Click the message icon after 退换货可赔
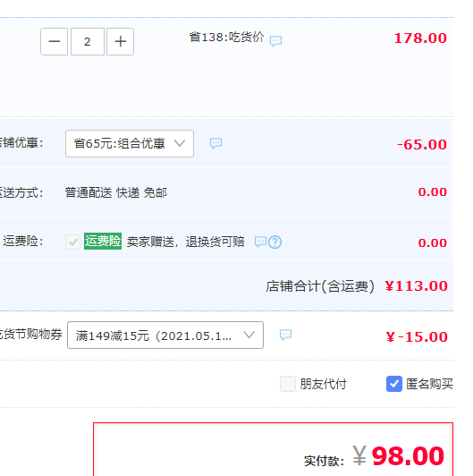Screen dimensions: 473x476 (260, 242)
